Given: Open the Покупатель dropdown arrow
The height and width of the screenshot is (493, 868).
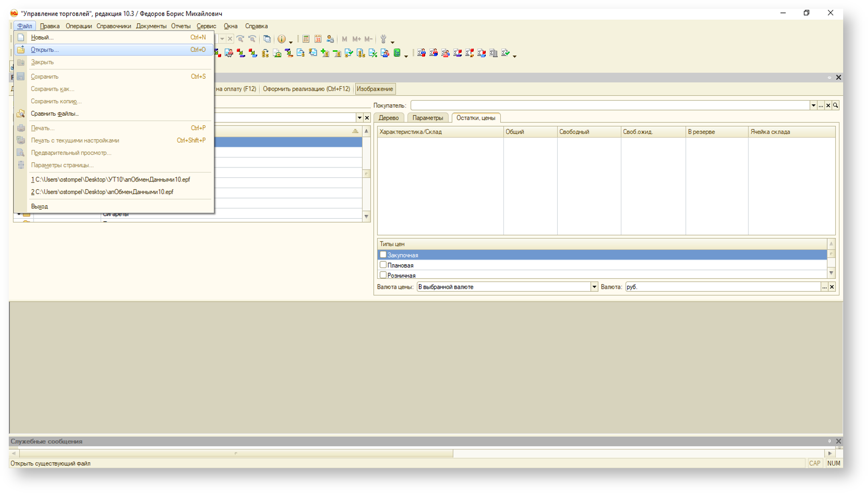Looking at the screenshot, I should 813,105.
